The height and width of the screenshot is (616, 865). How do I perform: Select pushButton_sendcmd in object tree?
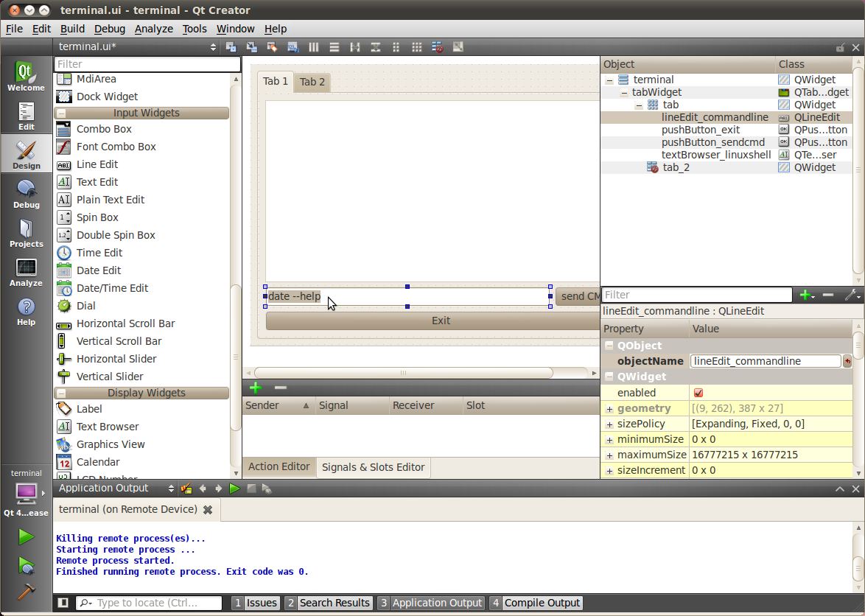click(712, 142)
